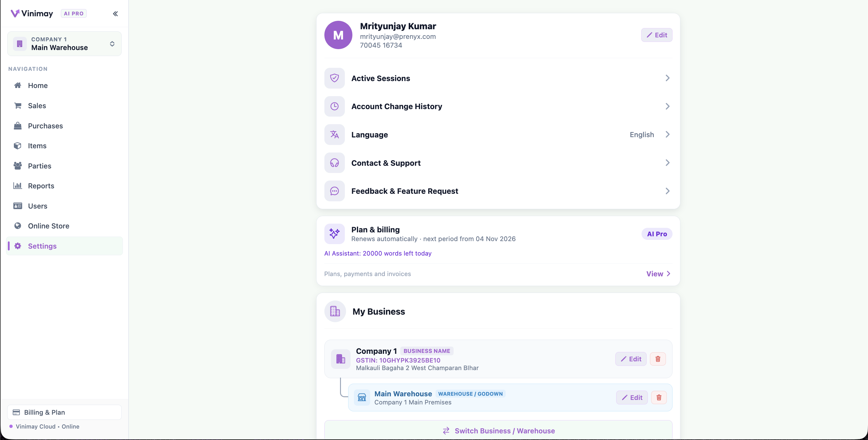Click the Items box icon
This screenshot has height=440, width=868.
click(17, 146)
